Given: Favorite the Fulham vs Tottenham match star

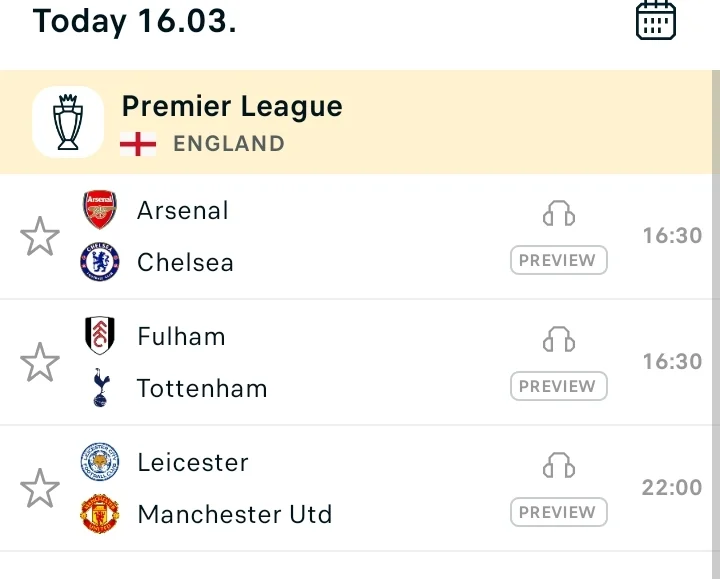Looking at the screenshot, I should point(40,362).
